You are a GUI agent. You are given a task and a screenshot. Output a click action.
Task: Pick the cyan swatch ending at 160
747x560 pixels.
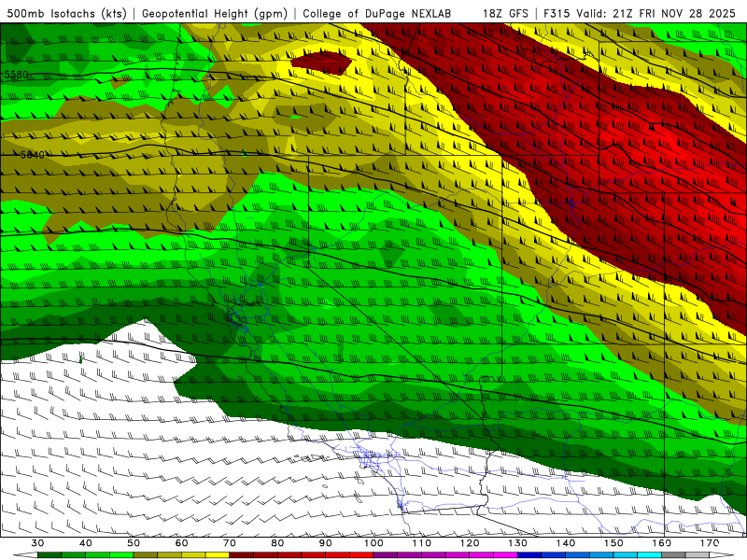[649, 555]
